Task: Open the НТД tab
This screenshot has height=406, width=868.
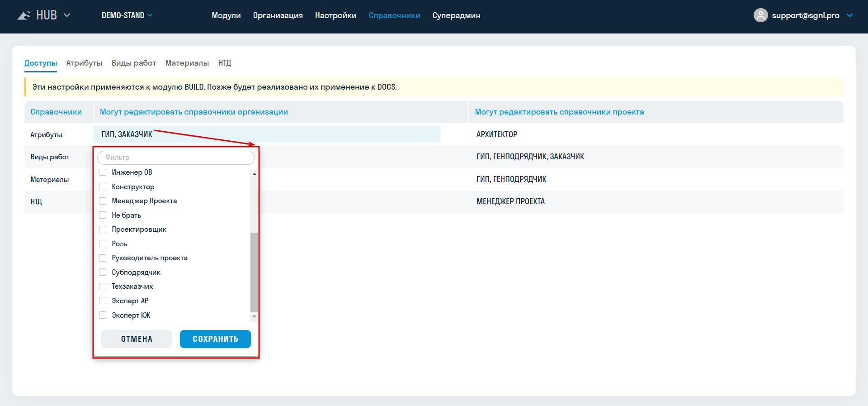Action: pos(225,63)
